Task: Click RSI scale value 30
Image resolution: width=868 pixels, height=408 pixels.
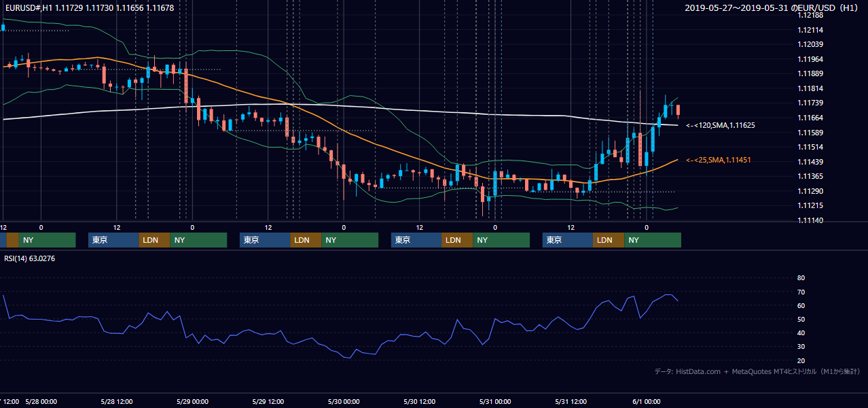Action: pyautogui.click(x=801, y=347)
